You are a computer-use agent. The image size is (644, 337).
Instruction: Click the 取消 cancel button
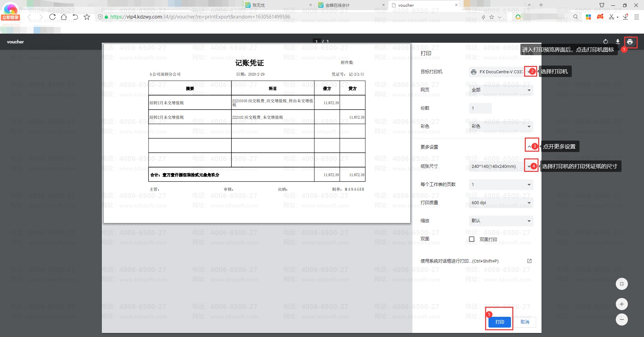(x=525, y=322)
